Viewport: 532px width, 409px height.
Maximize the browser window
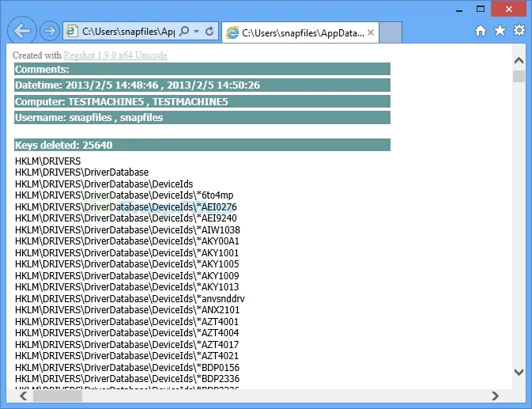tap(481, 9)
